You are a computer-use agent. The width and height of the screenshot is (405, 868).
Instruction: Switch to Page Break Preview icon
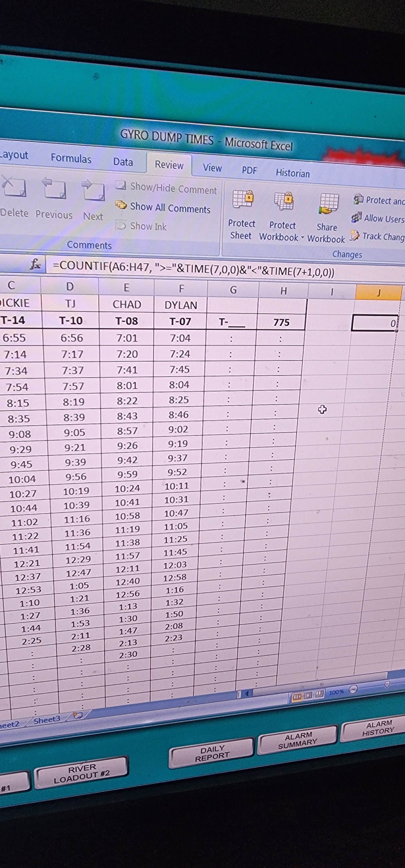point(319,694)
